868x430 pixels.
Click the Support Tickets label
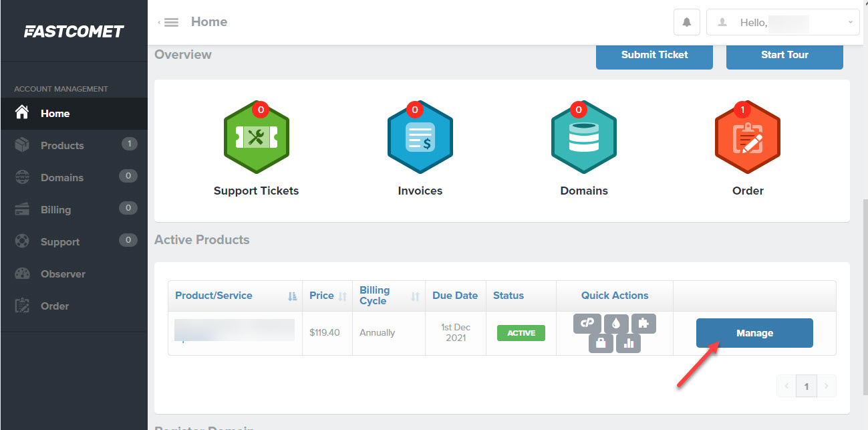(256, 191)
